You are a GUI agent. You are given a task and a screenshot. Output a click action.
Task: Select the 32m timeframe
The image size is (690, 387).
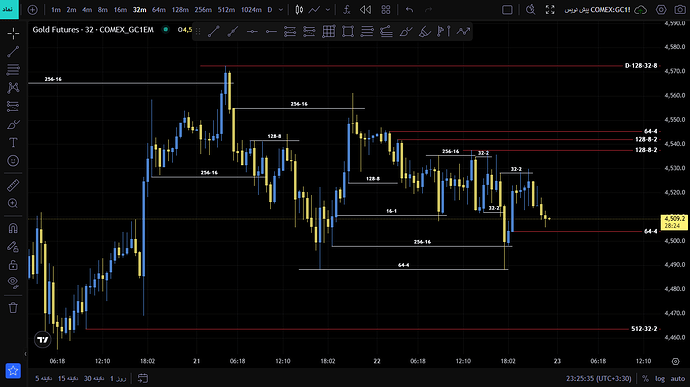coord(139,10)
